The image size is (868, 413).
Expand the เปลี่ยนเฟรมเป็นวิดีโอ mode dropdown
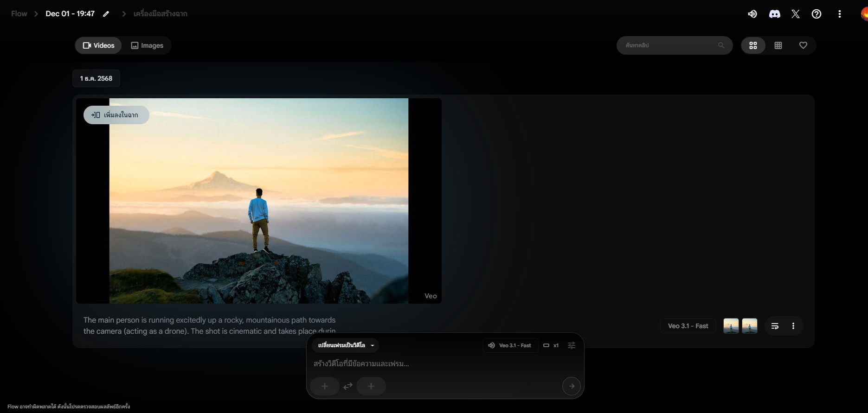pyautogui.click(x=346, y=345)
